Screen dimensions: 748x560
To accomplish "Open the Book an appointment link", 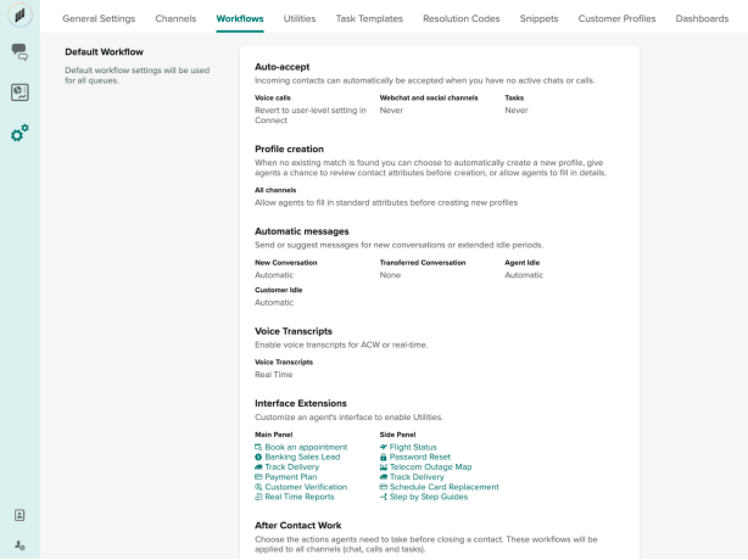I will coord(306,447).
